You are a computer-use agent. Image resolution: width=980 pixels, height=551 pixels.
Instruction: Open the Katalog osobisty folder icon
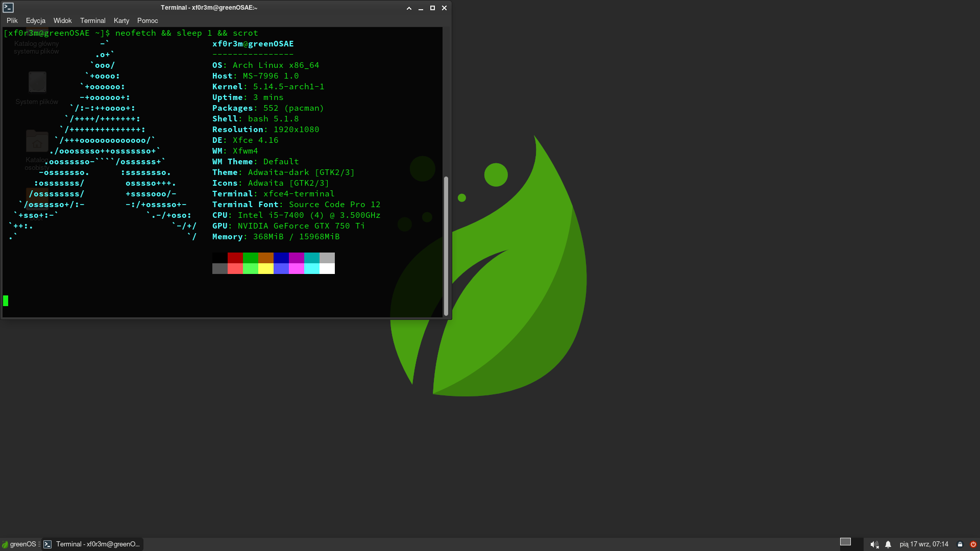tap(37, 141)
